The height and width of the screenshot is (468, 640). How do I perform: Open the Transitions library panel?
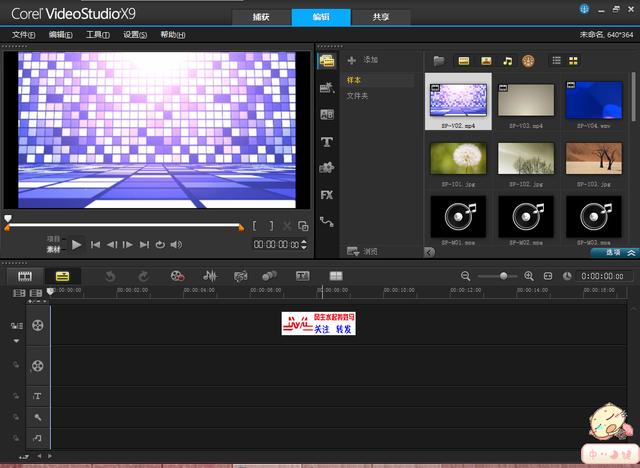(x=326, y=115)
